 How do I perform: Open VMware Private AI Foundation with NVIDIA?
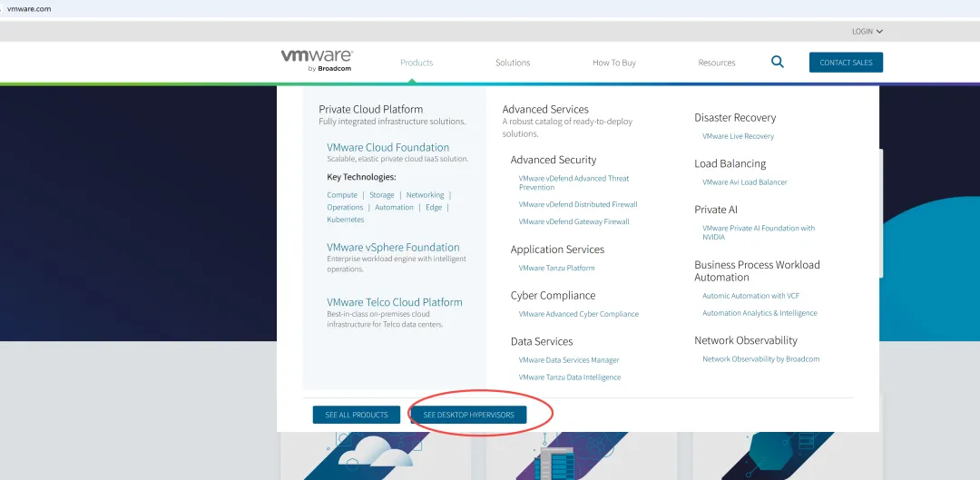(759, 232)
